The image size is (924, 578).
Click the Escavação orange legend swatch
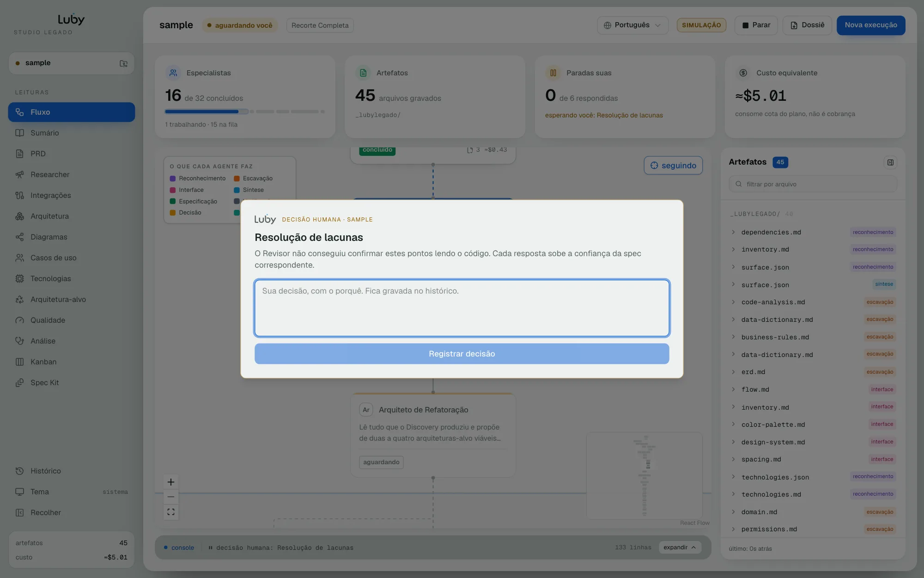coord(237,178)
